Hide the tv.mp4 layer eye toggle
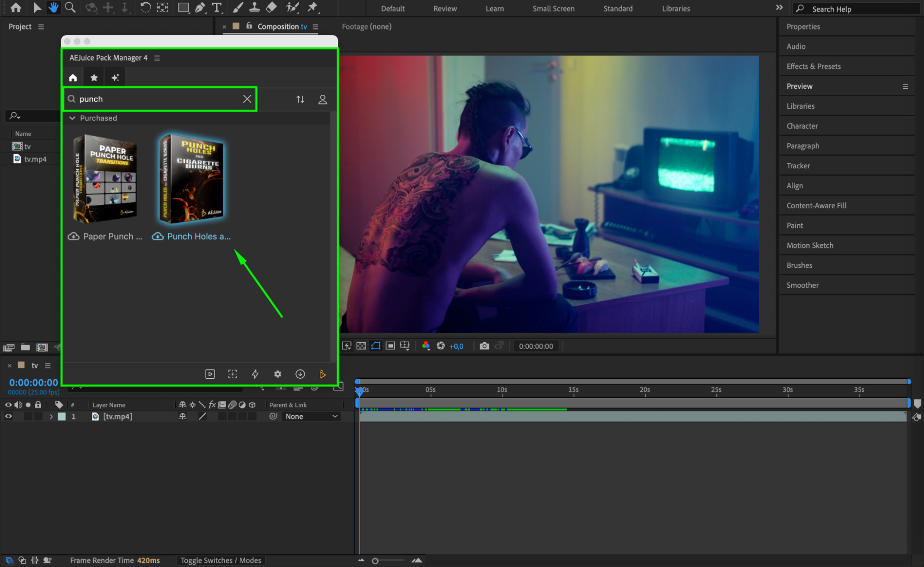This screenshot has width=924, height=567. pos(8,416)
